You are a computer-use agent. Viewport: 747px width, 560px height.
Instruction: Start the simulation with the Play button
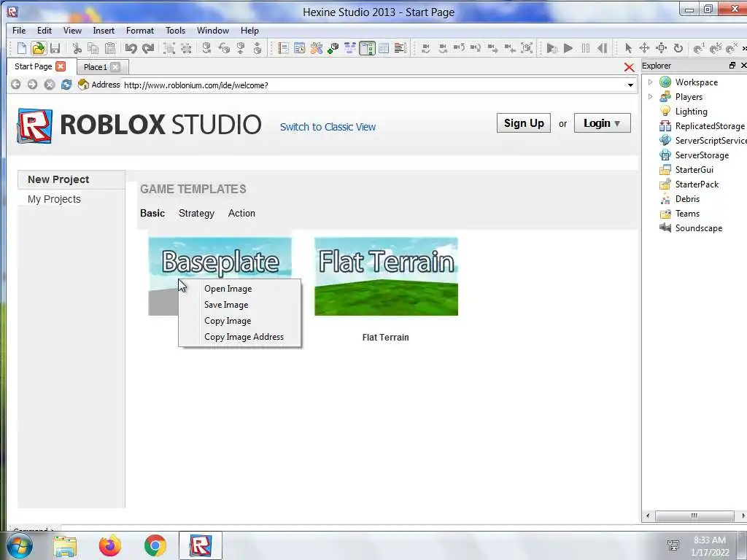coord(568,48)
